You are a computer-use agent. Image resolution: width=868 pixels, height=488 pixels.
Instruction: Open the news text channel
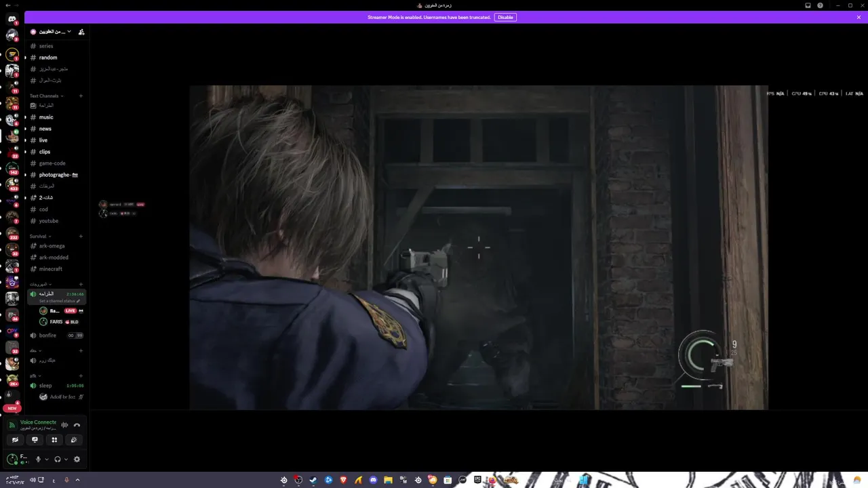[x=57, y=129]
